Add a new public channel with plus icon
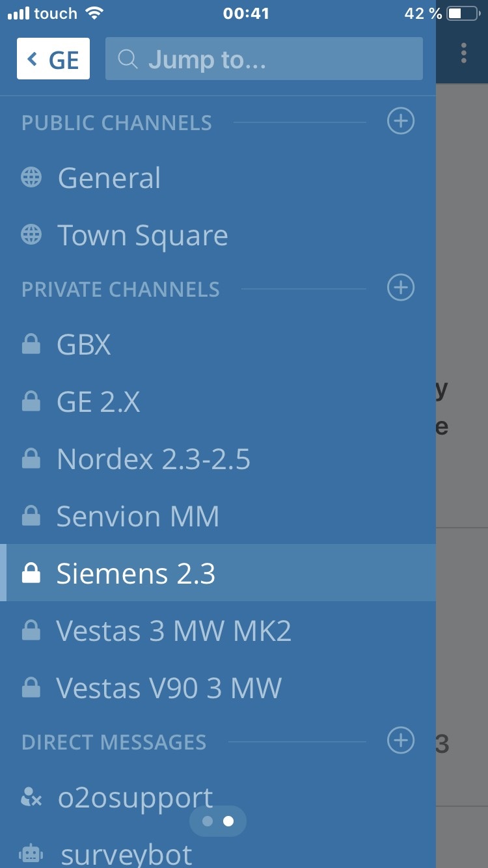 click(x=401, y=121)
